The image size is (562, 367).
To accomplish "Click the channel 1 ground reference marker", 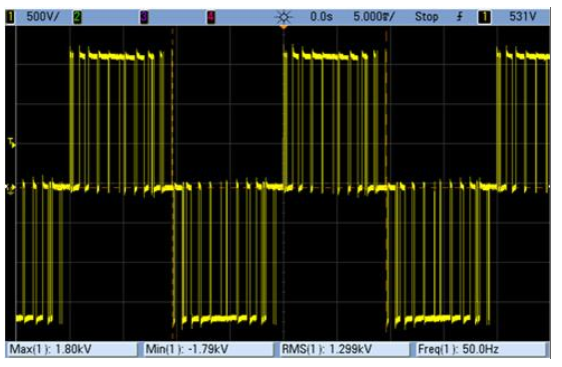I will (10, 188).
